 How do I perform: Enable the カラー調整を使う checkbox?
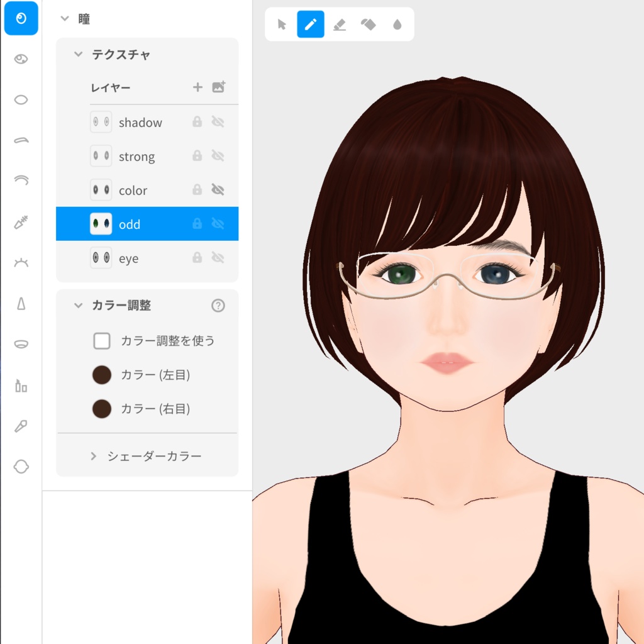[x=101, y=340]
